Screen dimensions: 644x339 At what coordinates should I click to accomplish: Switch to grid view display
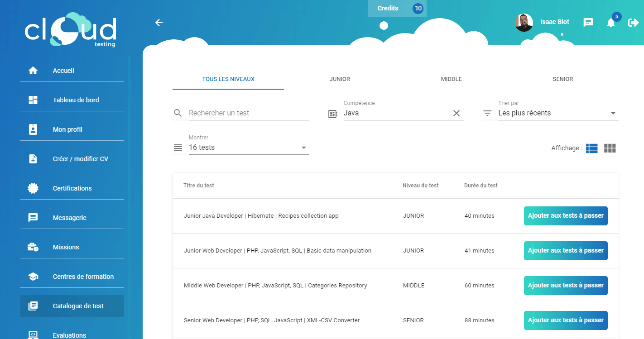point(610,148)
